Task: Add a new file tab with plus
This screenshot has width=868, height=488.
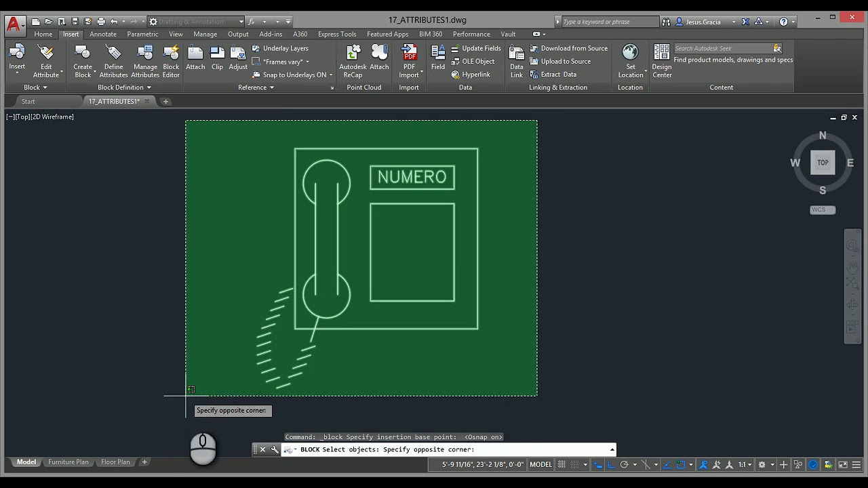Action: tap(165, 102)
